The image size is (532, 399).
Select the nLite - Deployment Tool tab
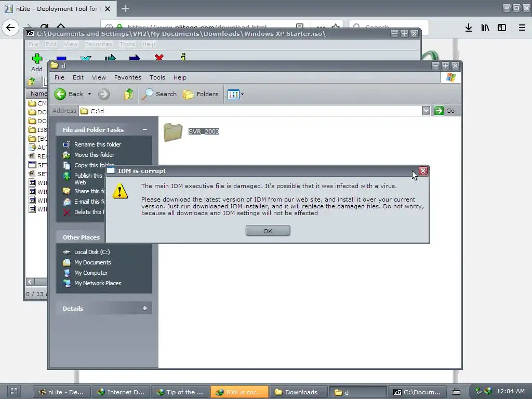(58, 9)
